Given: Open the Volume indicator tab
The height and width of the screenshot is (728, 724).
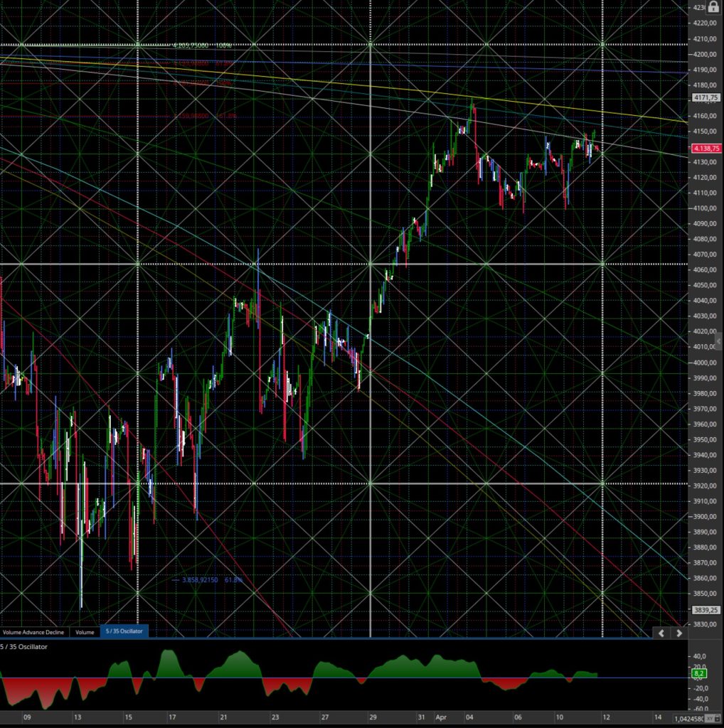Looking at the screenshot, I should pyautogui.click(x=85, y=632).
